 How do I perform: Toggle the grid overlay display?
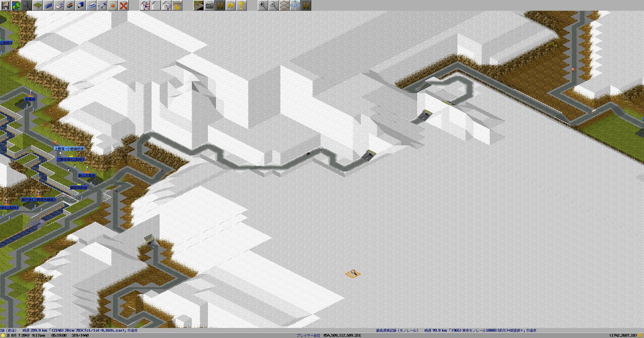(x=284, y=5)
